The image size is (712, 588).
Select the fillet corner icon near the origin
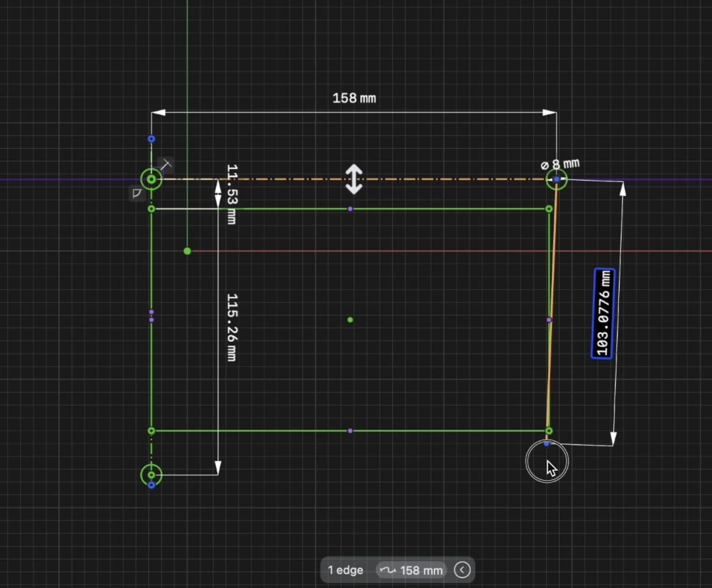click(137, 194)
